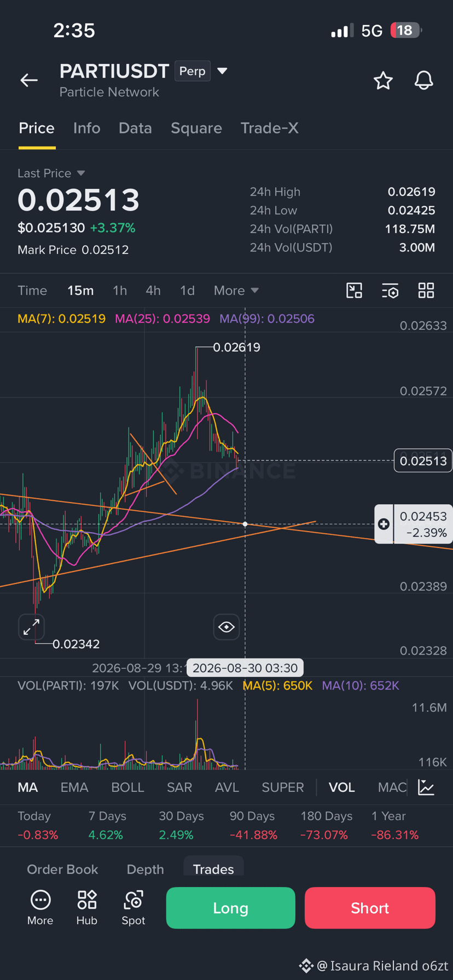Screen dimensions: 453x980
Task: Tap the green Long button
Action: [x=230, y=908]
